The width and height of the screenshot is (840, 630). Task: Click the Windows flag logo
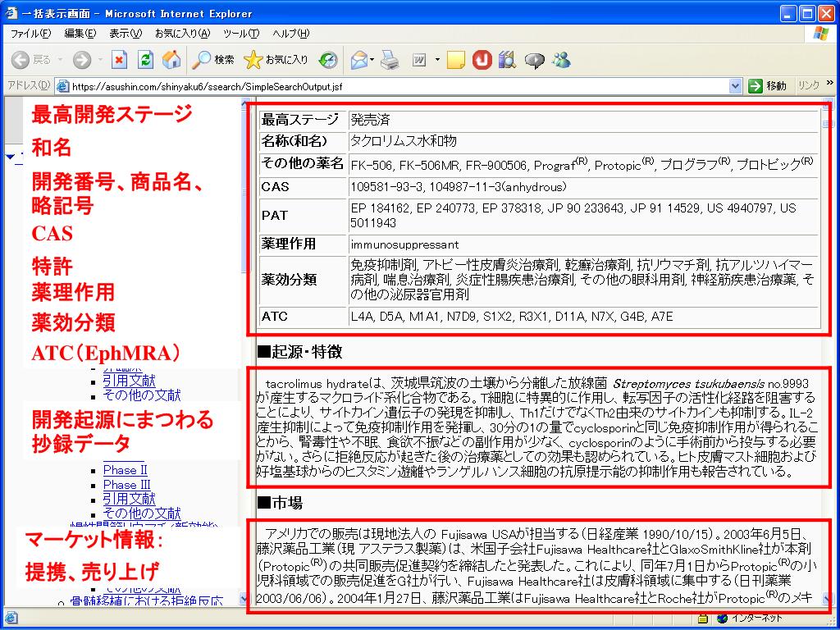(x=820, y=33)
